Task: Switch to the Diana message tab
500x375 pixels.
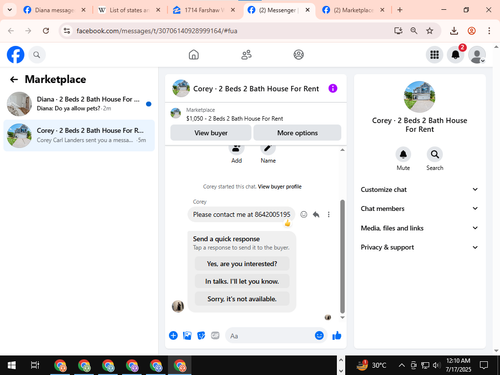Action: (53, 10)
